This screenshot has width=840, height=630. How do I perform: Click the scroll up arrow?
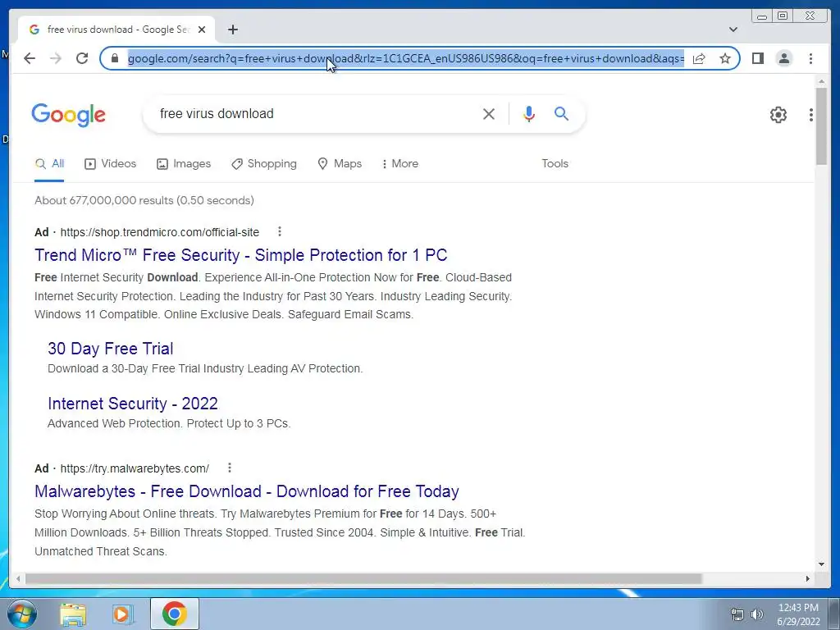pos(821,81)
